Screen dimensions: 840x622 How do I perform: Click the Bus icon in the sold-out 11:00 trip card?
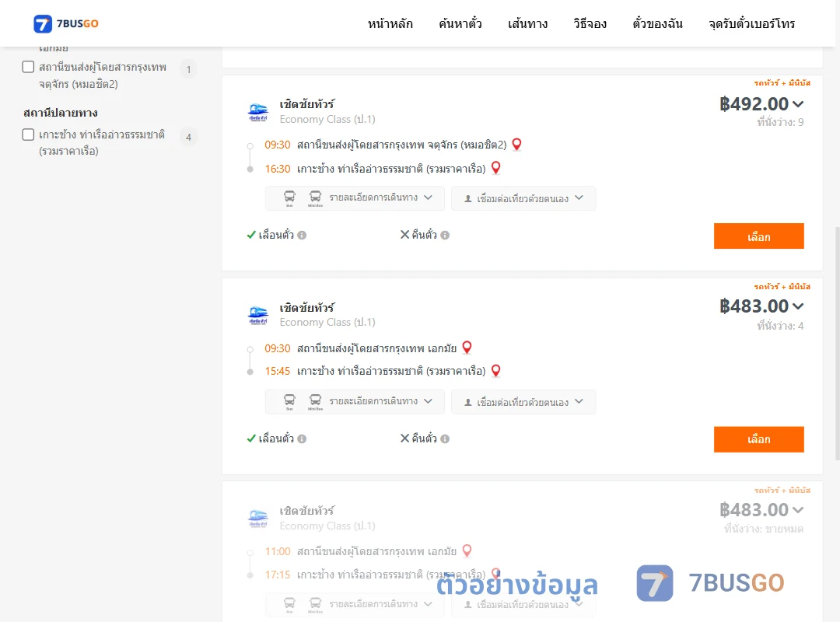pos(289,605)
